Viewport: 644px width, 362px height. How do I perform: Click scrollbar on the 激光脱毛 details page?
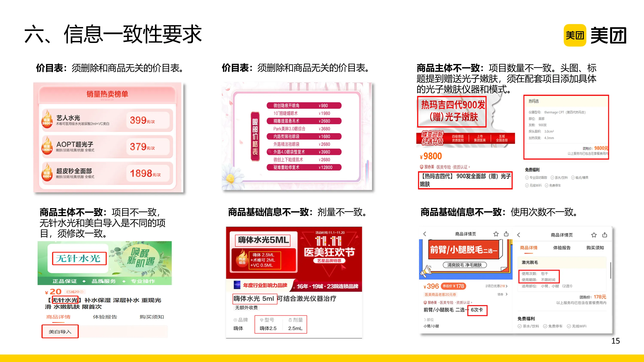[611, 270]
